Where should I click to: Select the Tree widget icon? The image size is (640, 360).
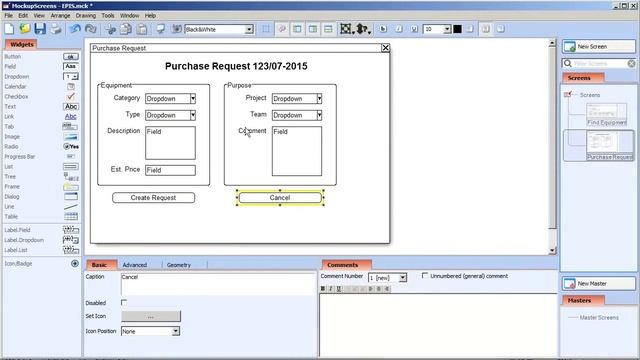71,177
